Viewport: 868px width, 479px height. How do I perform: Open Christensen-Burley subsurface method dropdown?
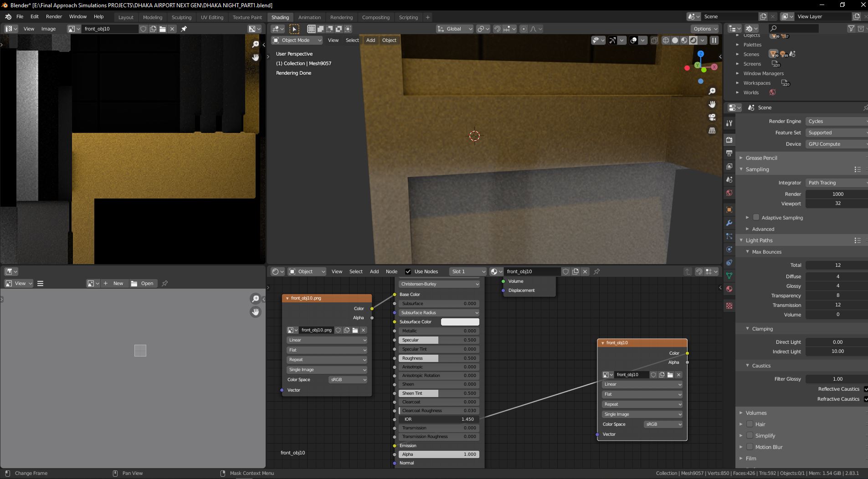click(439, 284)
